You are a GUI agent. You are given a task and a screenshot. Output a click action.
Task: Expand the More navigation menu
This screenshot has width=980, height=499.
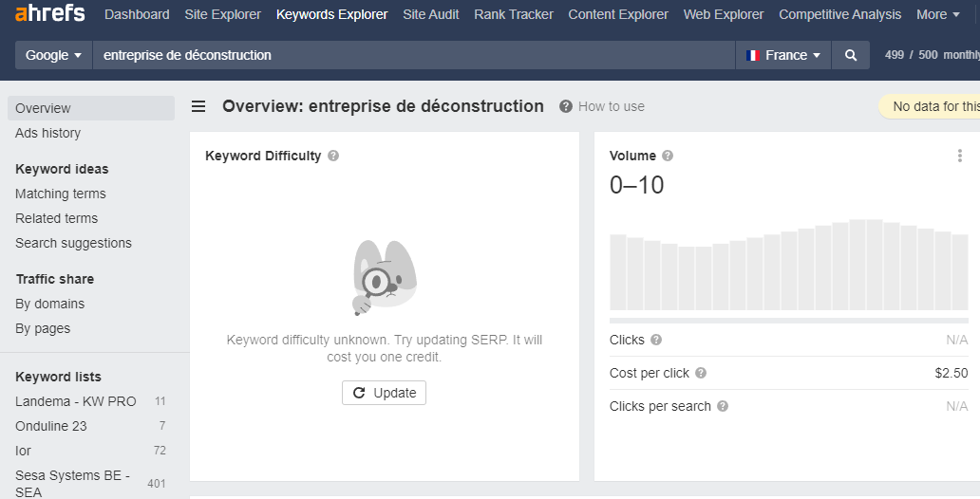coord(937,14)
